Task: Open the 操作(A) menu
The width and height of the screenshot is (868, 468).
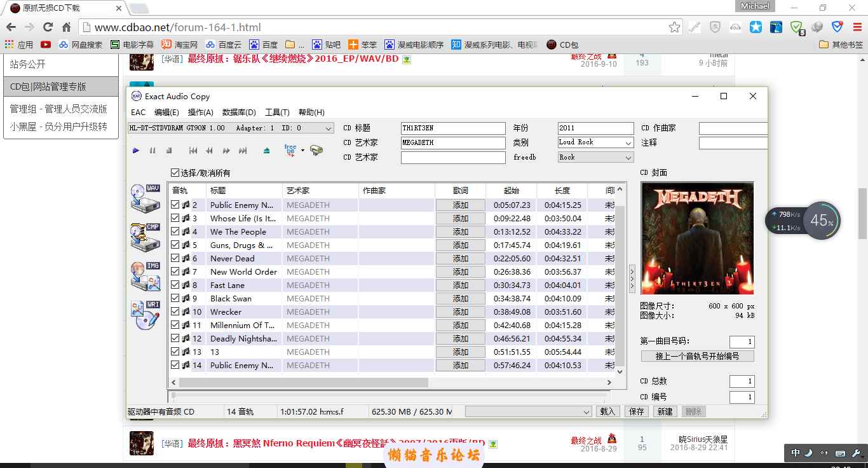Action: click(x=200, y=112)
